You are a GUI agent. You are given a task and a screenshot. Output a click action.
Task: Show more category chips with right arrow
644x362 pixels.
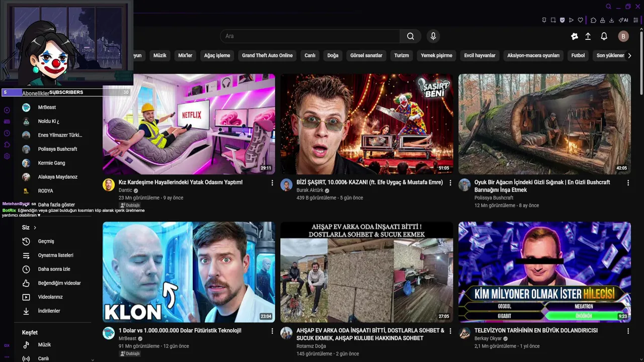point(629,55)
